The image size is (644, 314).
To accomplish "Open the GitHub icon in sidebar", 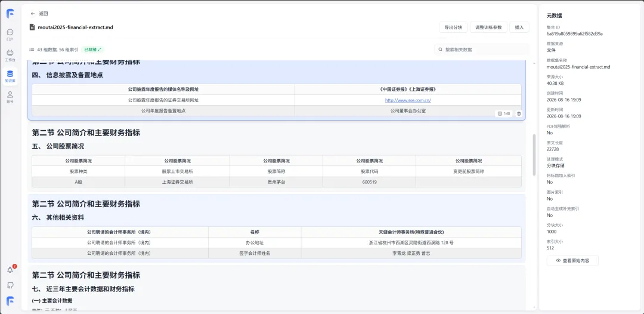I will (x=10, y=285).
